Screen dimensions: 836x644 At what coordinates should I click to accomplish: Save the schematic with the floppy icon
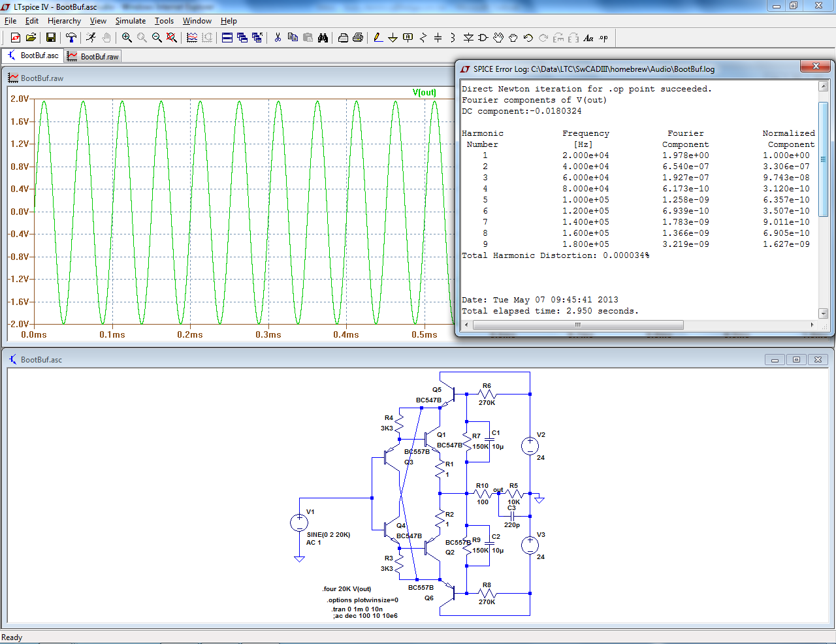pyautogui.click(x=51, y=38)
